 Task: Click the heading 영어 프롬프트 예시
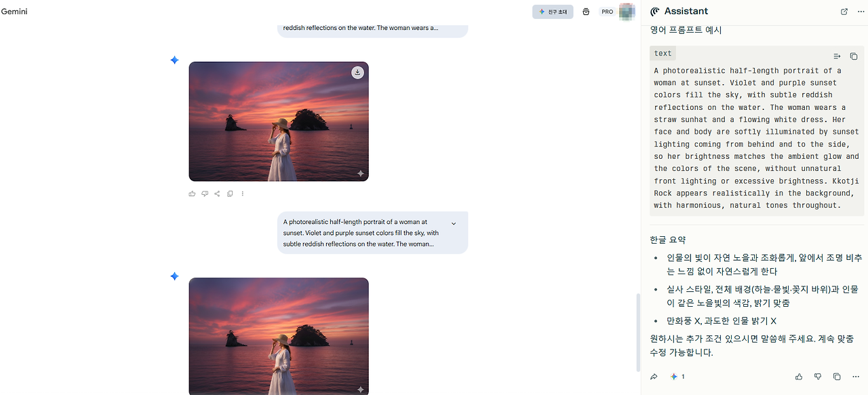pyautogui.click(x=686, y=31)
